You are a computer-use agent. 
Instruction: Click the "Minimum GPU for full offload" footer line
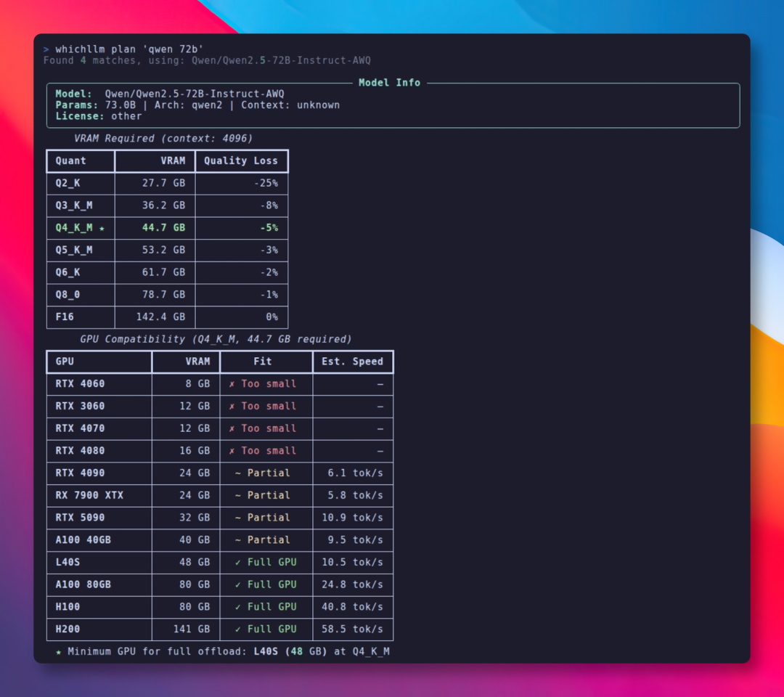click(x=223, y=651)
